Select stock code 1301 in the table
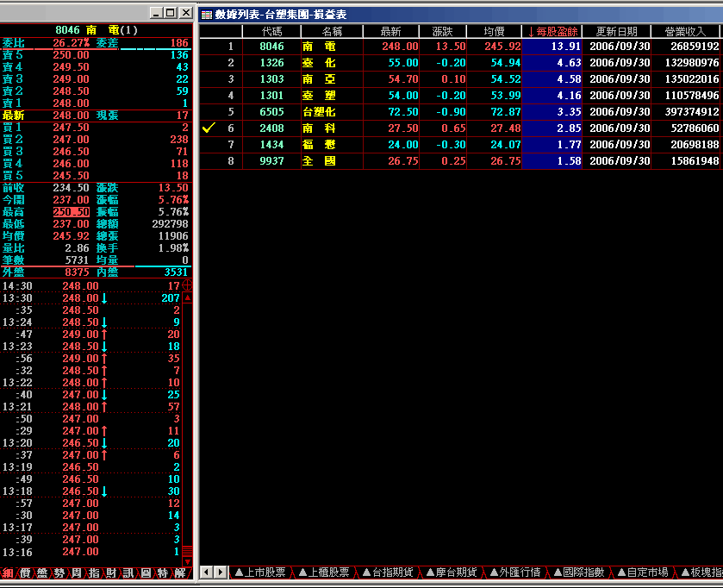The width and height of the screenshot is (723, 588). click(x=271, y=96)
